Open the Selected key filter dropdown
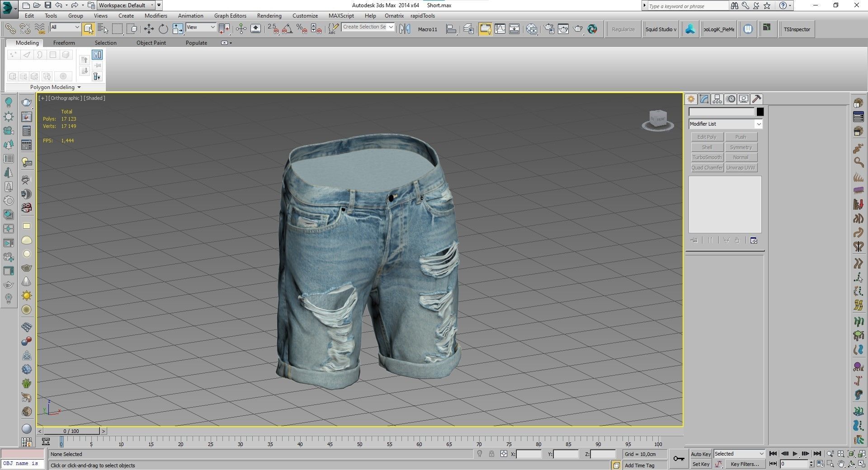Image resolution: width=868 pixels, height=470 pixels. tap(739, 454)
